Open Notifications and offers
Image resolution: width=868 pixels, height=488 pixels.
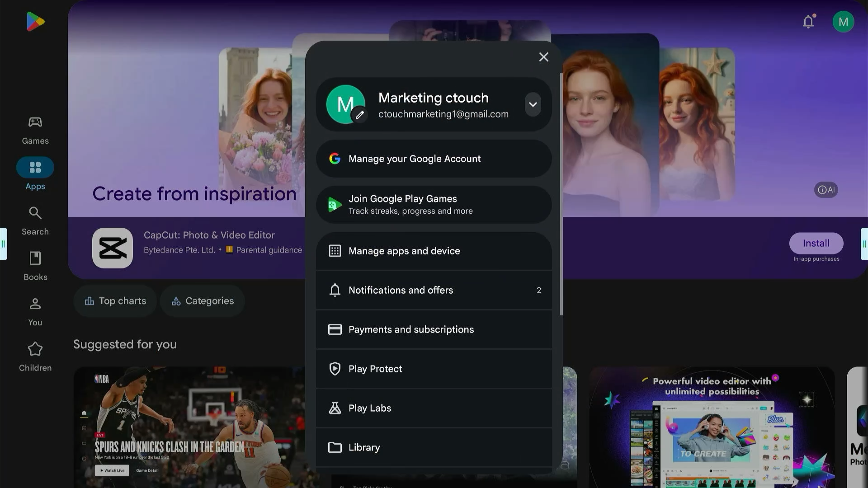(x=434, y=290)
